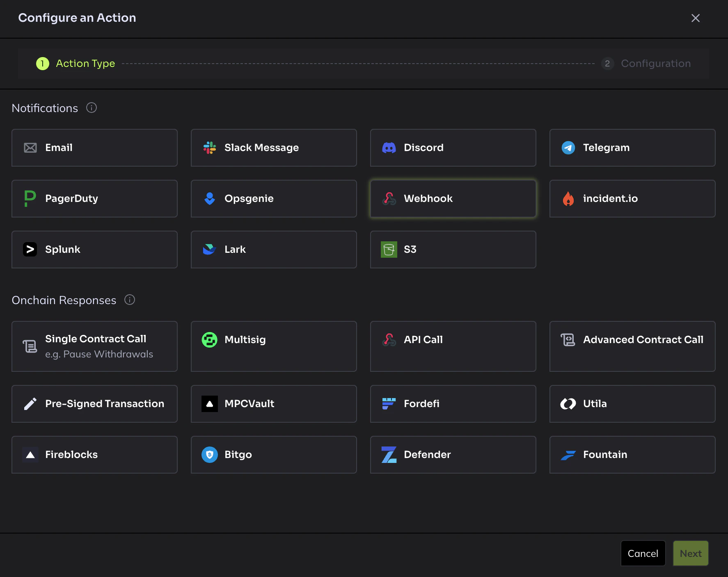This screenshot has width=728, height=577.
Task: Click the incident.io flame icon
Action: (x=568, y=199)
